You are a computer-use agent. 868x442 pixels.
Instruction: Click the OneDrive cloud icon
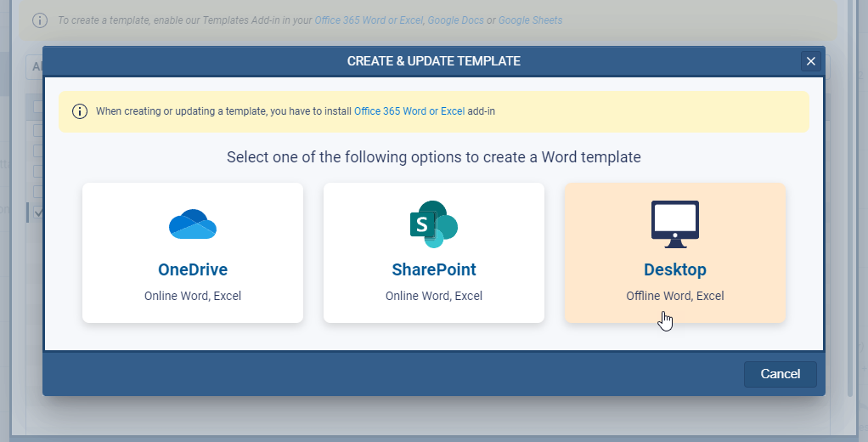[x=193, y=224]
